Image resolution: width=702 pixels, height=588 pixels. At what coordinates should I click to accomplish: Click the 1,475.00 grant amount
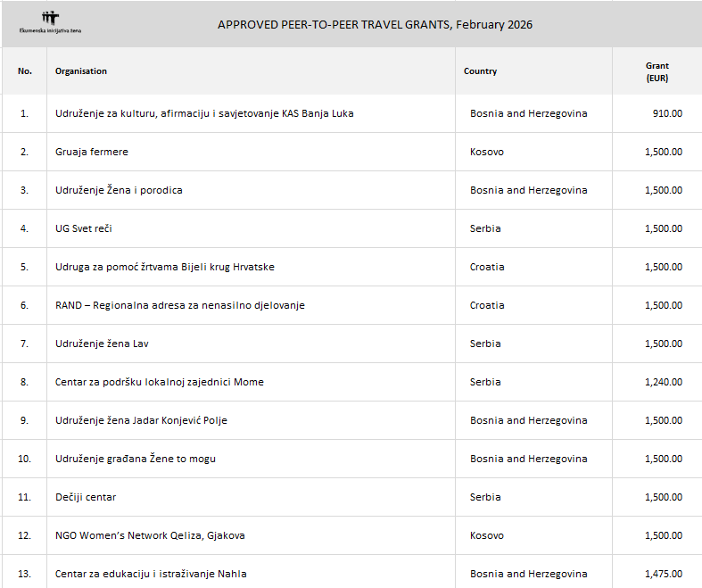663,574
